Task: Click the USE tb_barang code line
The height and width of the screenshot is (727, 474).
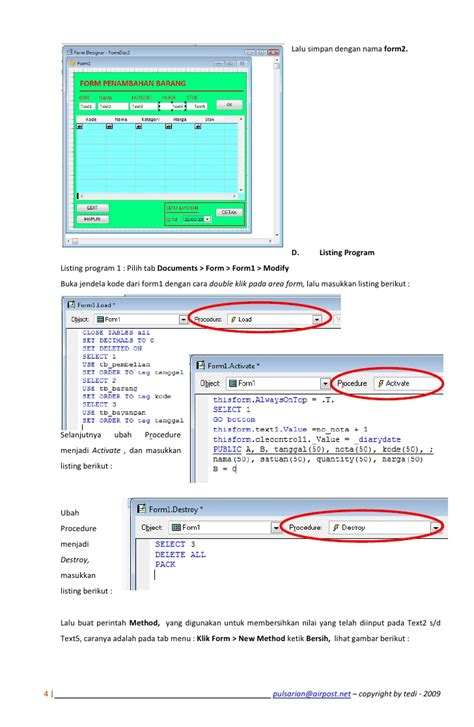Action: click(x=110, y=389)
